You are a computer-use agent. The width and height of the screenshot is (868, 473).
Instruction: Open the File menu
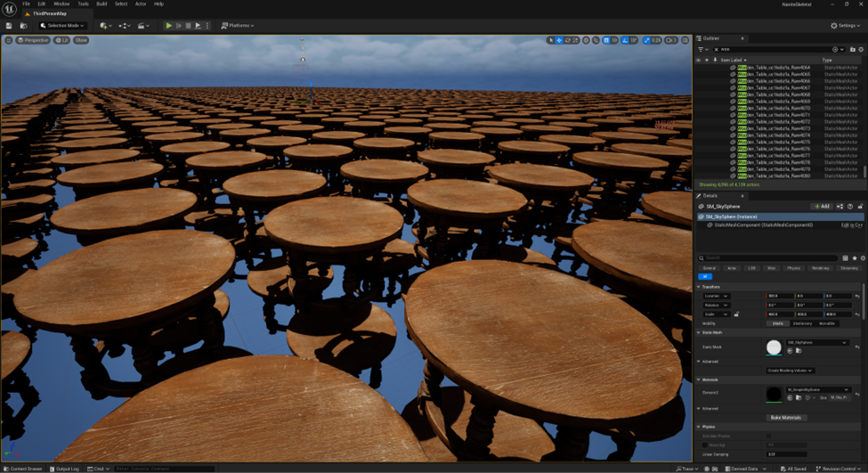pyautogui.click(x=26, y=4)
